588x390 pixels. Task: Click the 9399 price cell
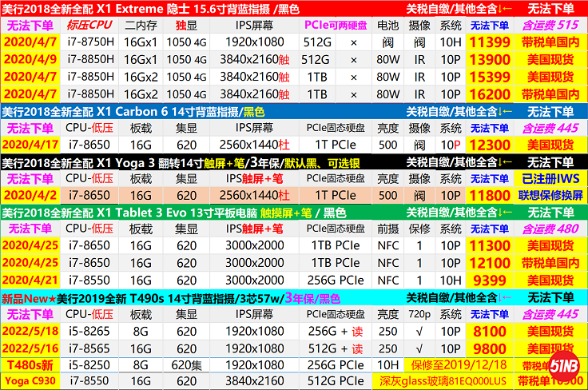coord(490,281)
